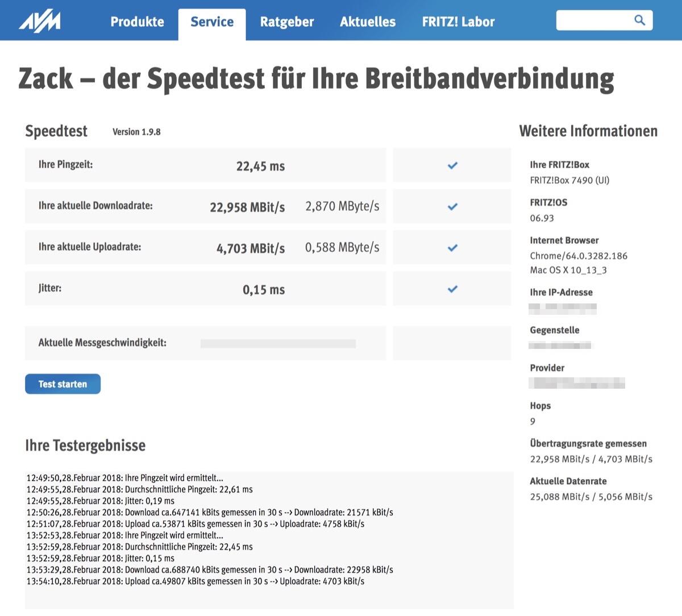Screen dimensions: 682x616
Task: Click the checkmark in the Jitter row
Action: [452, 289]
